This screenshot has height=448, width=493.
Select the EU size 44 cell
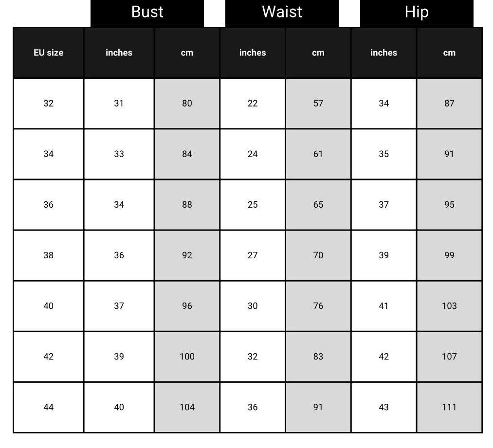48,407
